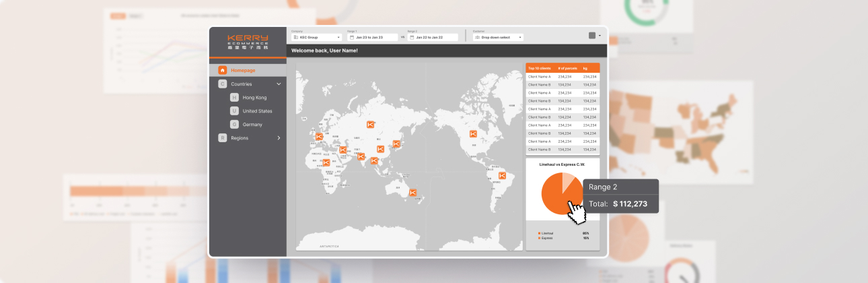Open the Customer drop down select
The width and height of the screenshot is (868, 283).
pos(498,37)
